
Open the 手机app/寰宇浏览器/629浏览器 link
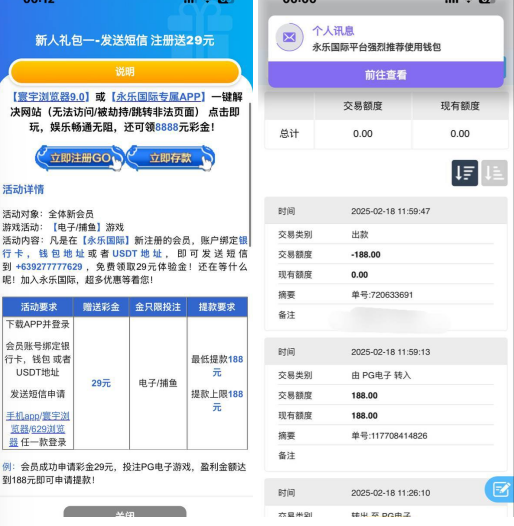click(38, 429)
